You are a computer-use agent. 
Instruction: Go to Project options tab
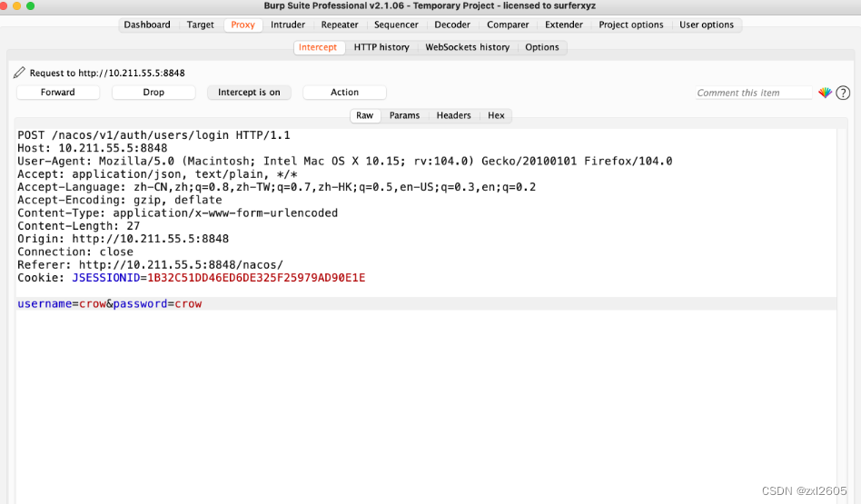(631, 25)
